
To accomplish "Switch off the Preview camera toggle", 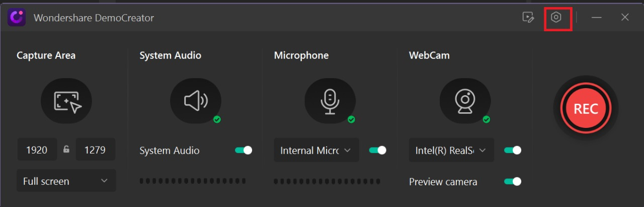I will pos(513,181).
